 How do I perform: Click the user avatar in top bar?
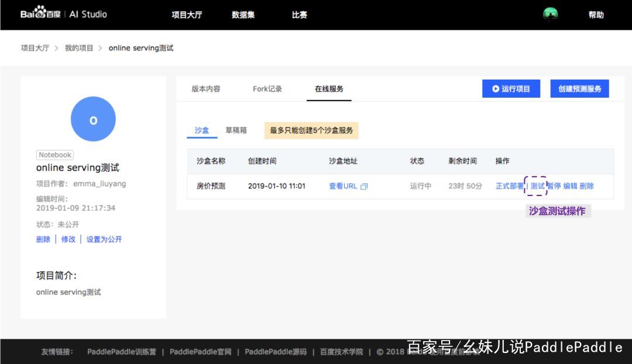550,14
